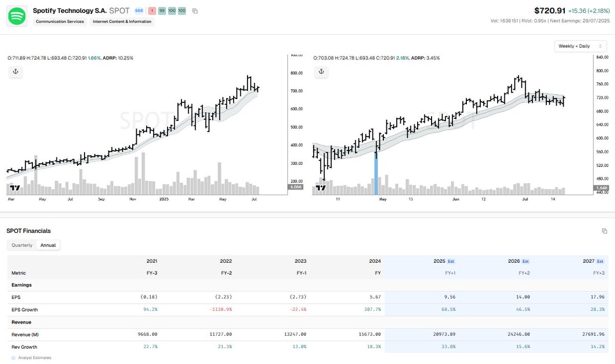The width and height of the screenshot is (615, 364).
Task: Click revenue 15673.00 cell
Action: (370, 334)
